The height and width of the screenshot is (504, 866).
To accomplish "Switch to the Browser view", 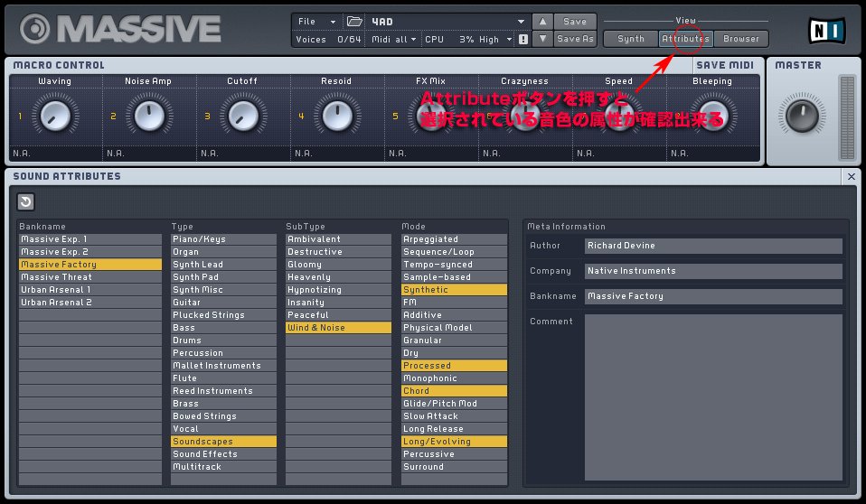I will 741,39.
